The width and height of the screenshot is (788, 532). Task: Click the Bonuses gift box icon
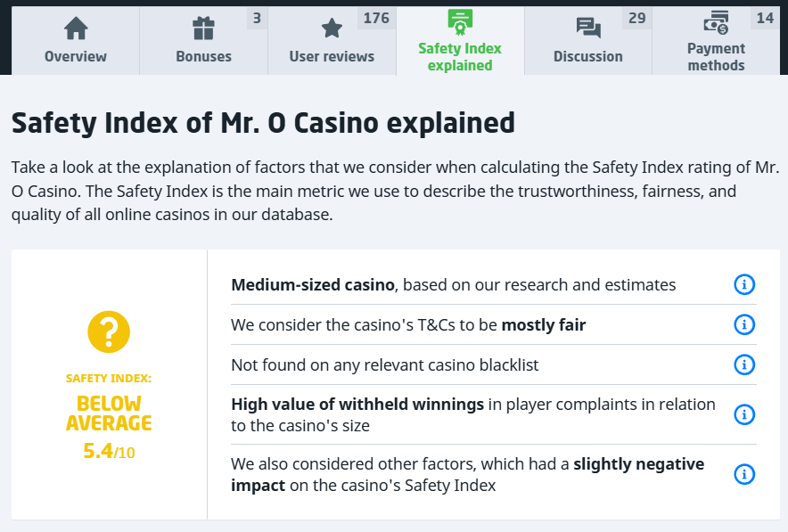[203, 29]
